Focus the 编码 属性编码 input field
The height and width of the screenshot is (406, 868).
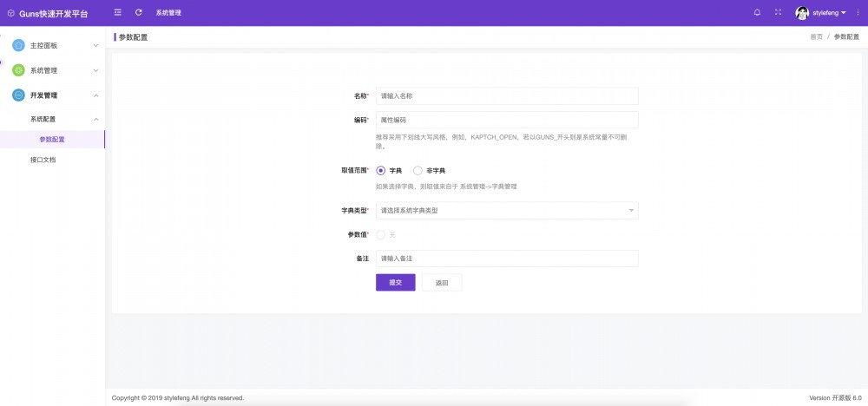pyautogui.click(x=507, y=120)
